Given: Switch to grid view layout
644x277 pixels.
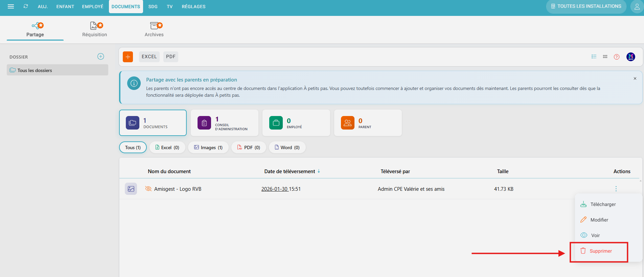Looking at the screenshot, I should pyautogui.click(x=605, y=57).
